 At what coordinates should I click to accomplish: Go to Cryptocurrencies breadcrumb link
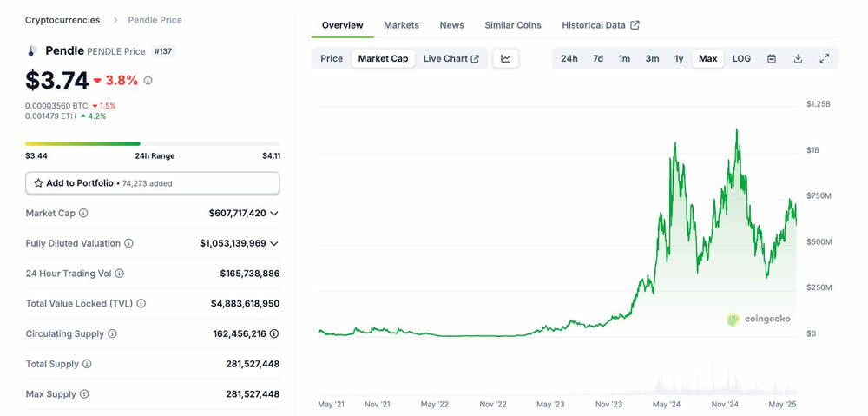coord(62,20)
